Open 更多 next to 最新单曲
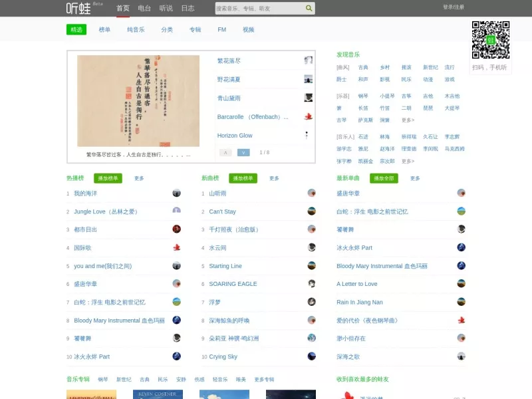Screen dimensions: 532x399 [x=415, y=178]
